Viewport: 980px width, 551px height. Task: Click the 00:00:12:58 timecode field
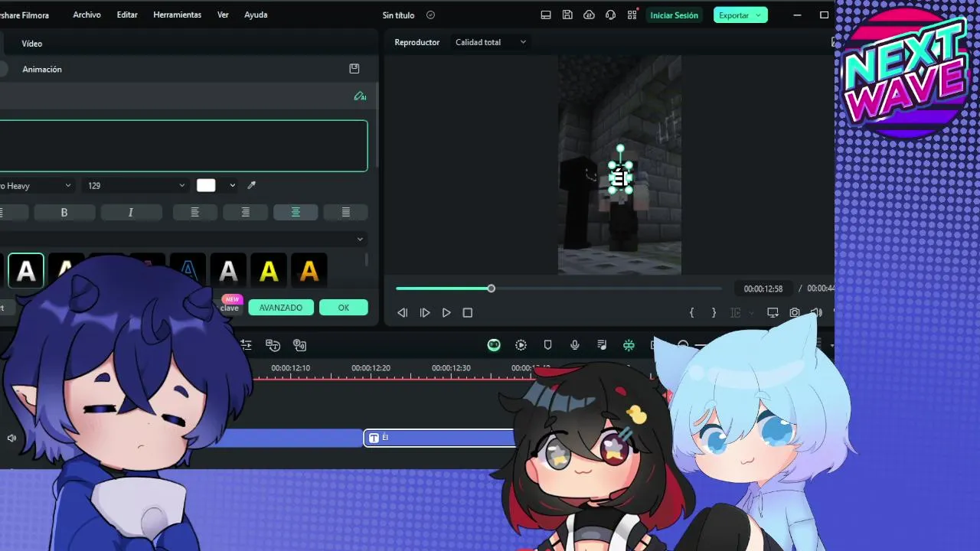coord(763,289)
